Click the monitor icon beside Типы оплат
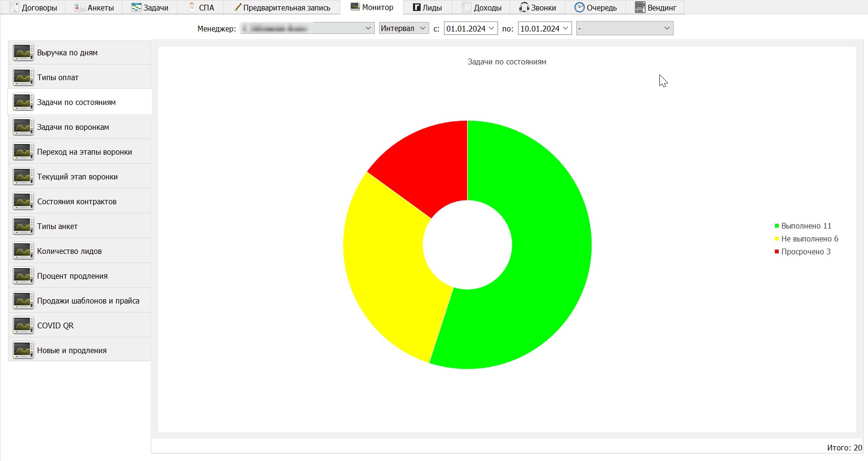Image resolution: width=868 pixels, height=461 pixels. click(x=23, y=77)
